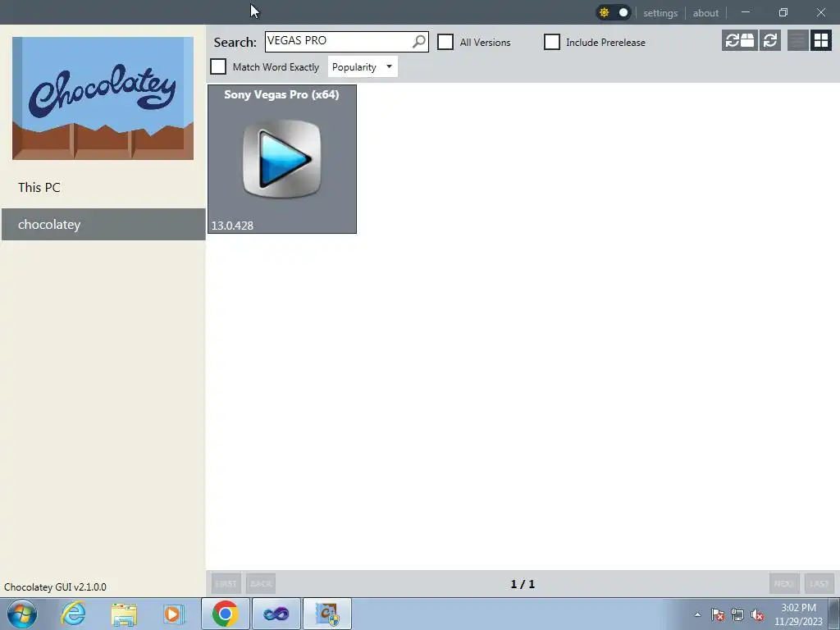
Task: Click the search magnifier icon
Action: (x=419, y=41)
